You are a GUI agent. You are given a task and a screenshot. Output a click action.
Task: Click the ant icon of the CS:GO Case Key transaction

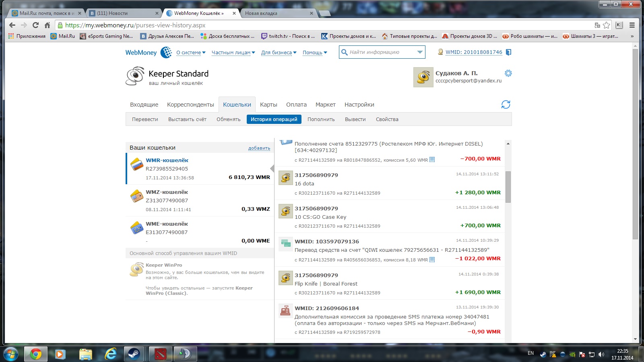285,211
